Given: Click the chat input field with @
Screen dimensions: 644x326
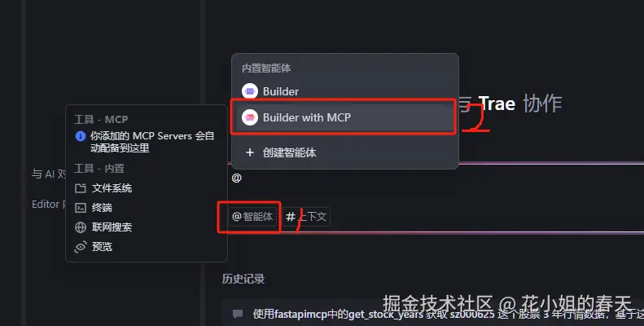Looking at the screenshot, I should [436, 178].
